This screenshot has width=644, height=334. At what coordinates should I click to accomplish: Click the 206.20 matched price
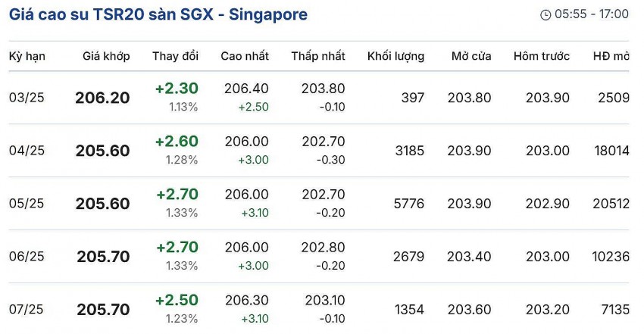(102, 98)
